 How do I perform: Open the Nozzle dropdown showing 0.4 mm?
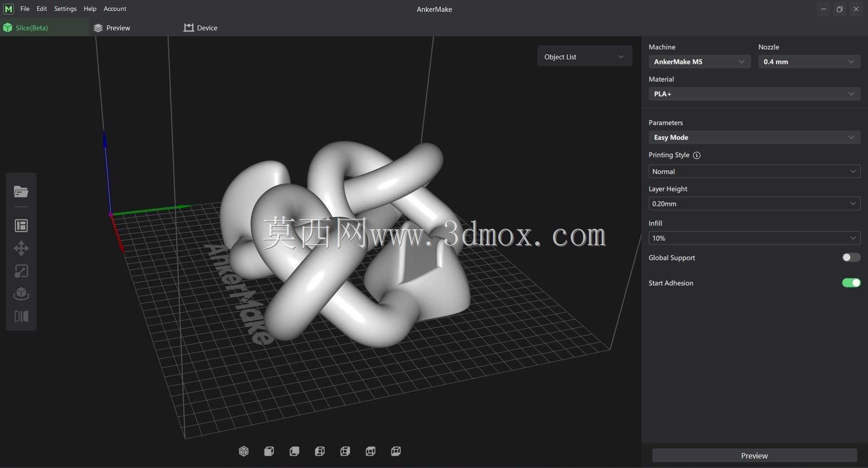pyautogui.click(x=809, y=62)
